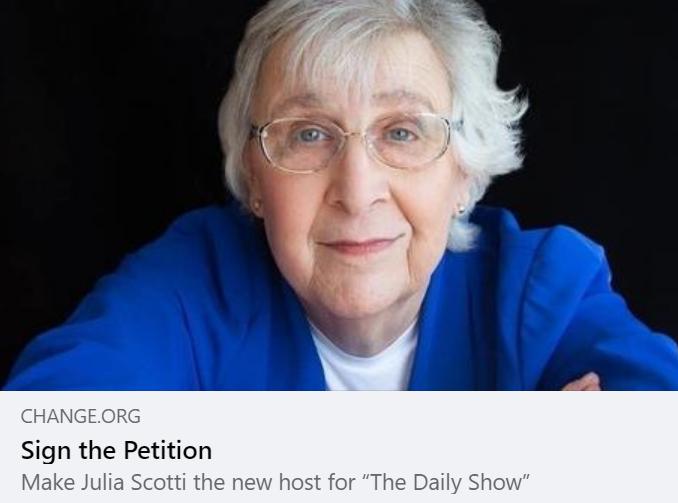Screen dimensions: 678x503
Task: Open the petition preview photo
Action: click(339, 195)
